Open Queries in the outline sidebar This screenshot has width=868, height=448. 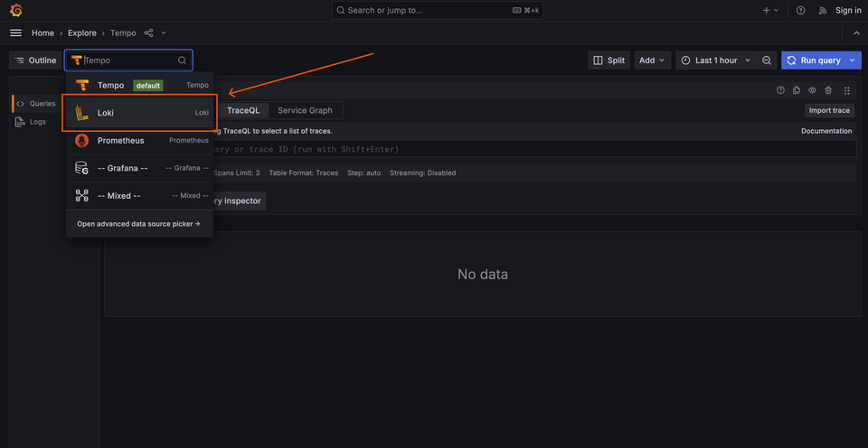[36, 104]
